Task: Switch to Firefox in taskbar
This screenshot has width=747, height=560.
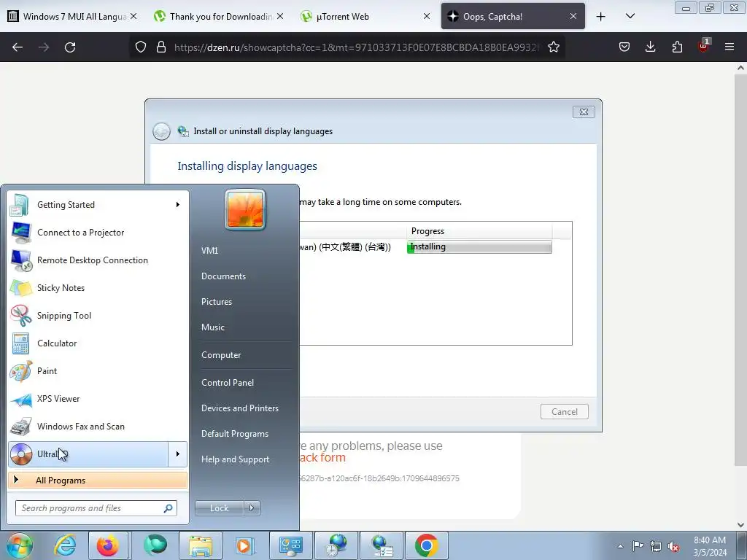Action: coord(108,545)
